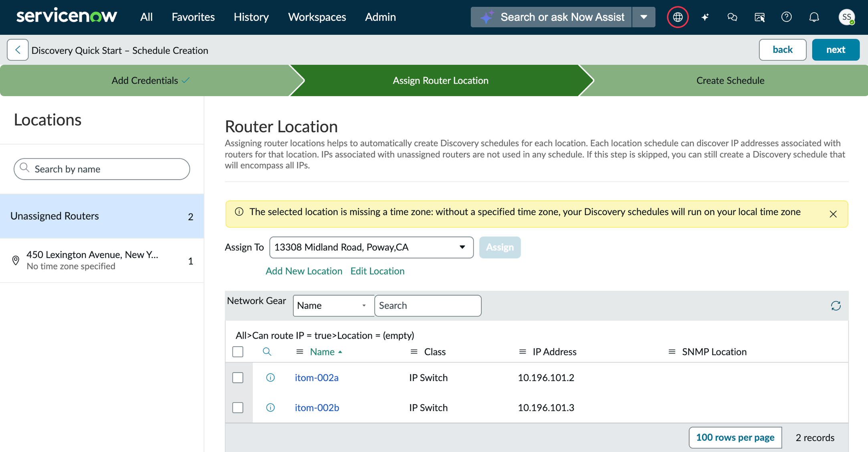The height and width of the screenshot is (452, 868).
Task: Open the IP Address column options menu icon
Action: pyautogui.click(x=523, y=352)
